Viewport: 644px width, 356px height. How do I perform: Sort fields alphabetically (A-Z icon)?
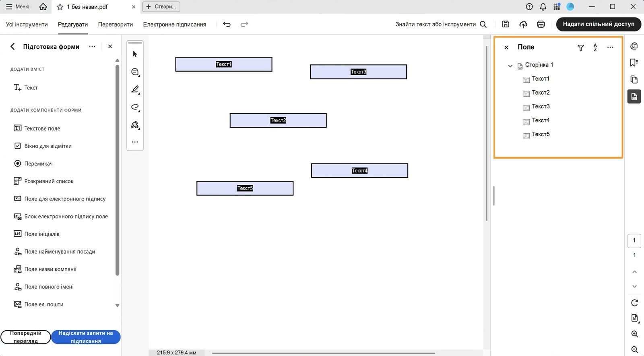pos(595,48)
